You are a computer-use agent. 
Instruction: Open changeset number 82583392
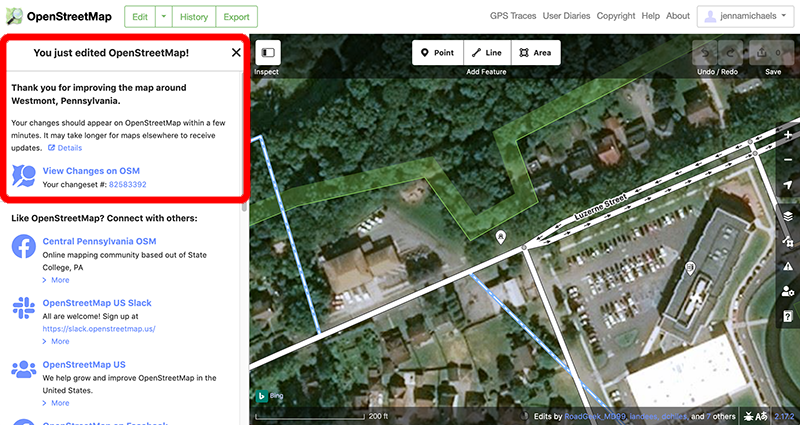coord(128,185)
